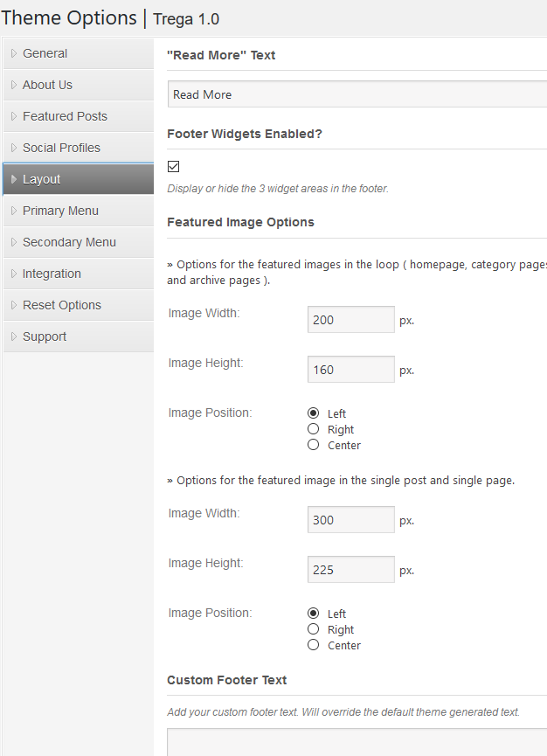Choose Center for loop featured image position
The height and width of the screenshot is (756, 547).
(314, 445)
